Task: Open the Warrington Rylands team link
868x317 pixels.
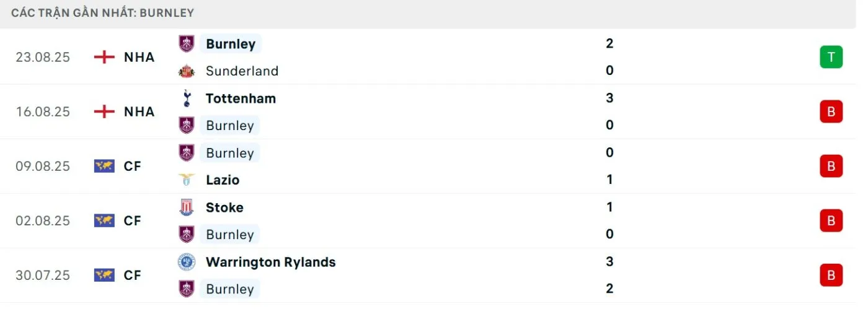Action: point(270,262)
